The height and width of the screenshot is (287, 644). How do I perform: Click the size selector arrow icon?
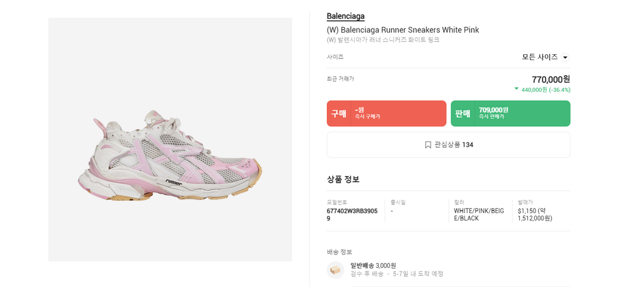coord(565,58)
